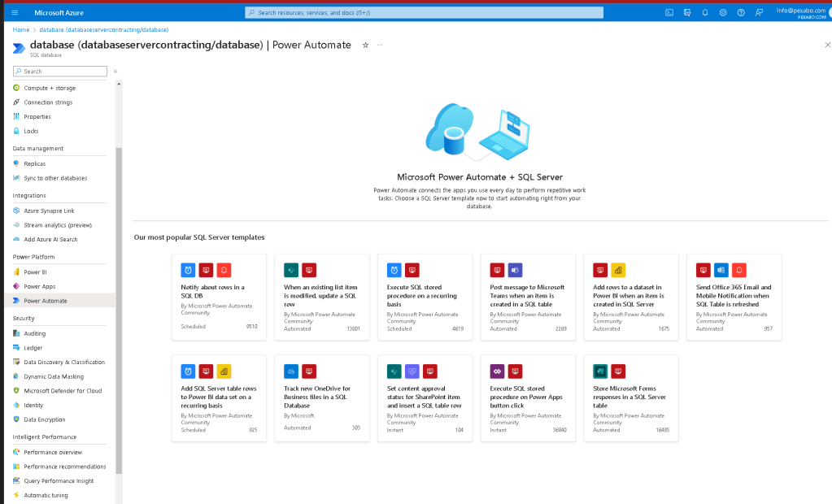
Task: Click the Forms icon on Store Microsoft Forms card
Action: tap(600, 371)
